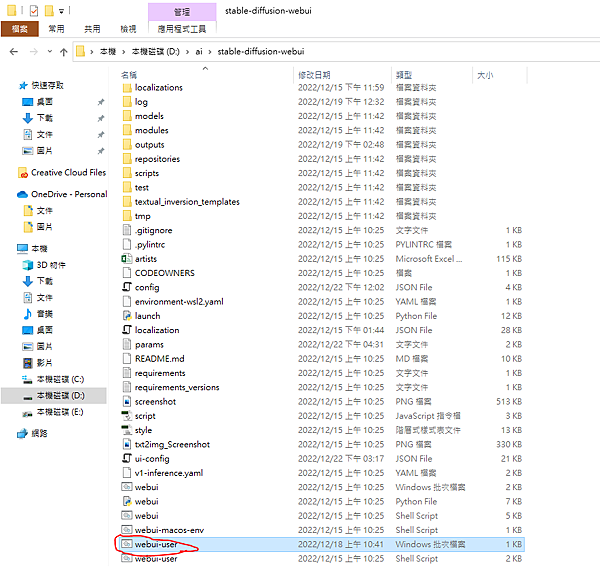Open the 檢視 (View) ribbon tab
This screenshot has height=569, width=600.
(x=128, y=29)
